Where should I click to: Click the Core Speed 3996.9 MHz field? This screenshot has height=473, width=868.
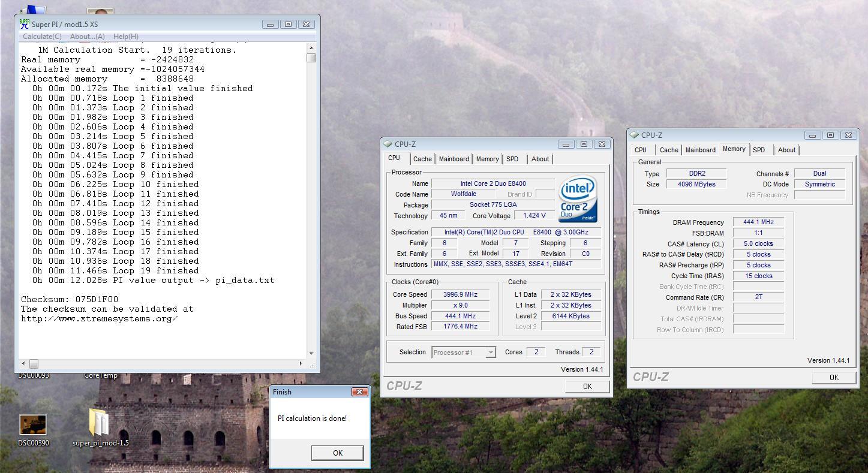461,294
